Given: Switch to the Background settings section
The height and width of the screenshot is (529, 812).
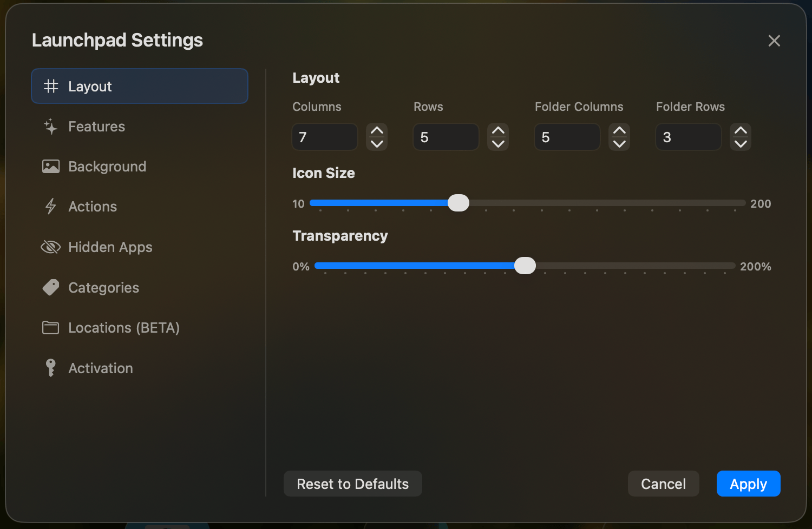Looking at the screenshot, I should (107, 166).
